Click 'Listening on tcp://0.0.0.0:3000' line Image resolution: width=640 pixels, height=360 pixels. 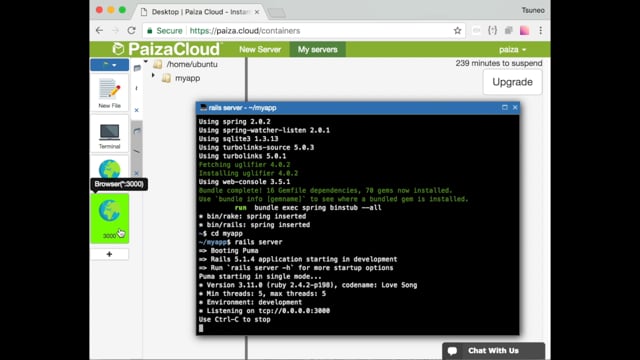(x=264, y=311)
